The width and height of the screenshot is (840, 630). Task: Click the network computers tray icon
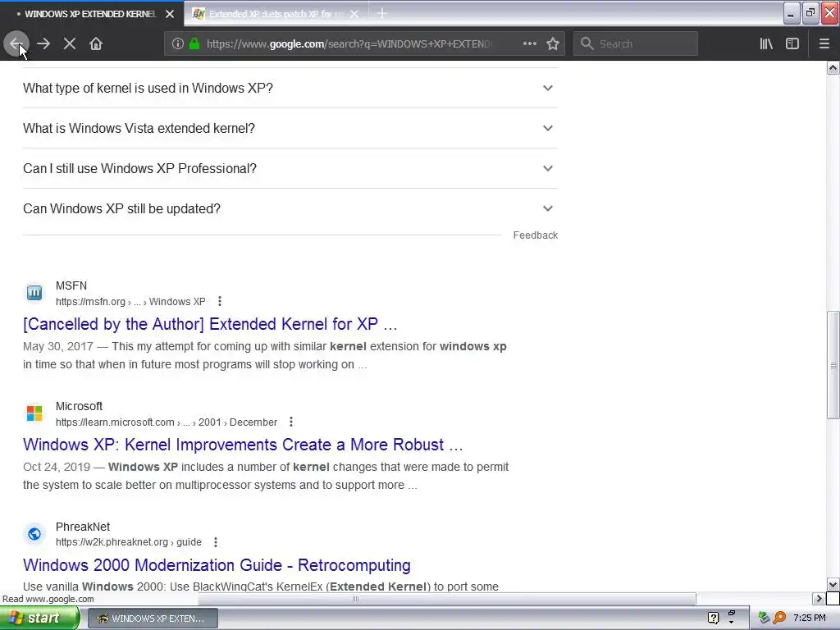pos(764,619)
